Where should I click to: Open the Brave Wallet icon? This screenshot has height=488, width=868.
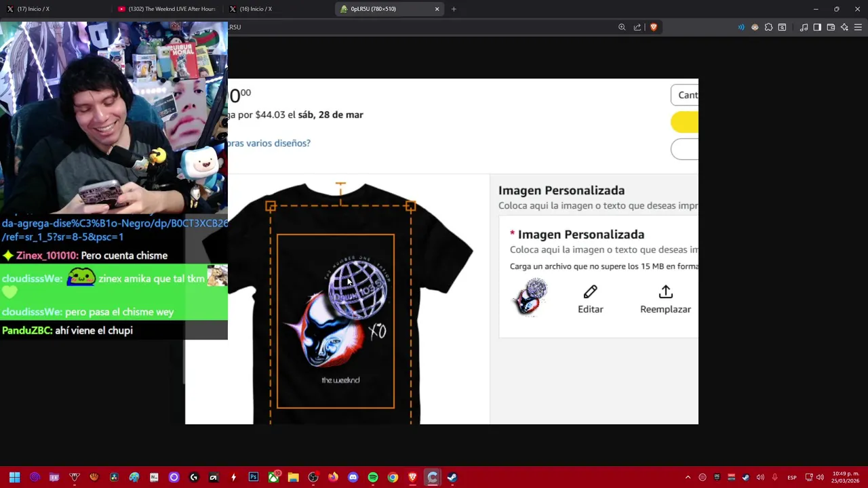tap(831, 27)
